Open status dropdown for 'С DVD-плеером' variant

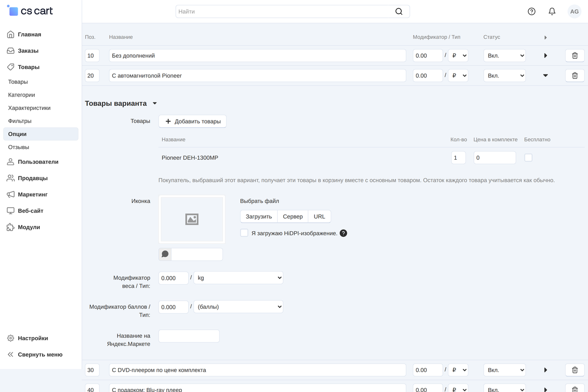504,370
